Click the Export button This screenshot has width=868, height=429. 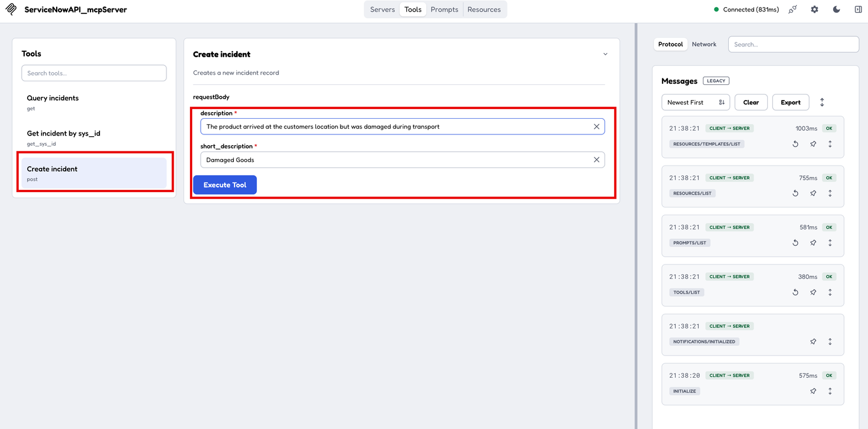(x=790, y=102)
